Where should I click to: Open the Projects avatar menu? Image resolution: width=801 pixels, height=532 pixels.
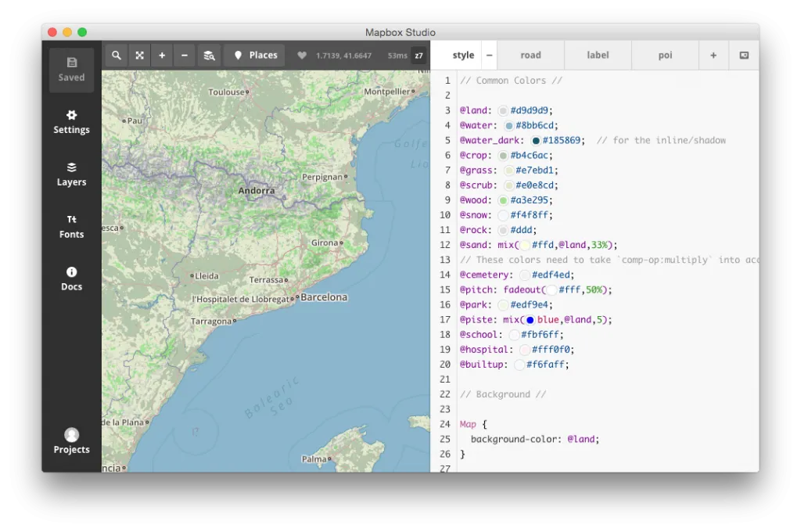[71, 441]
